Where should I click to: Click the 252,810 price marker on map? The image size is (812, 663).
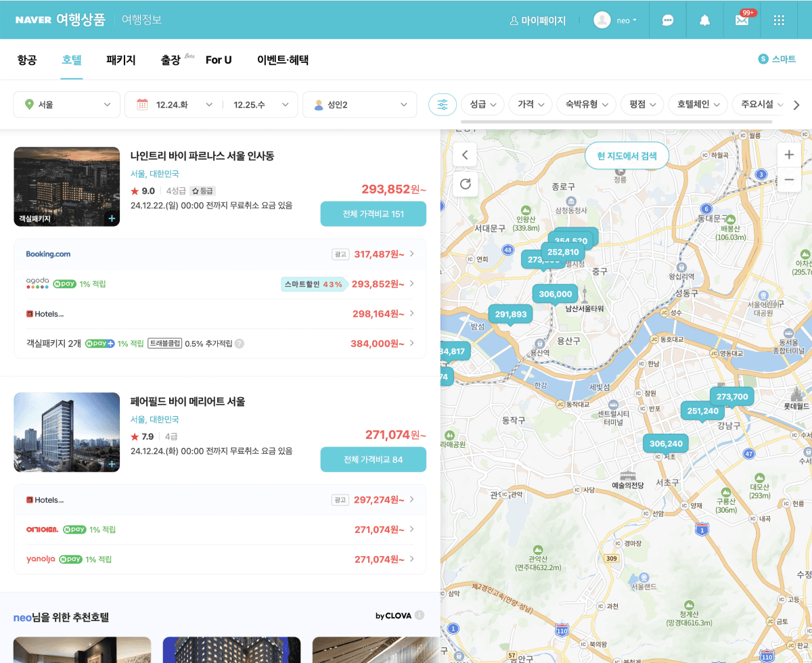point(563,252)
